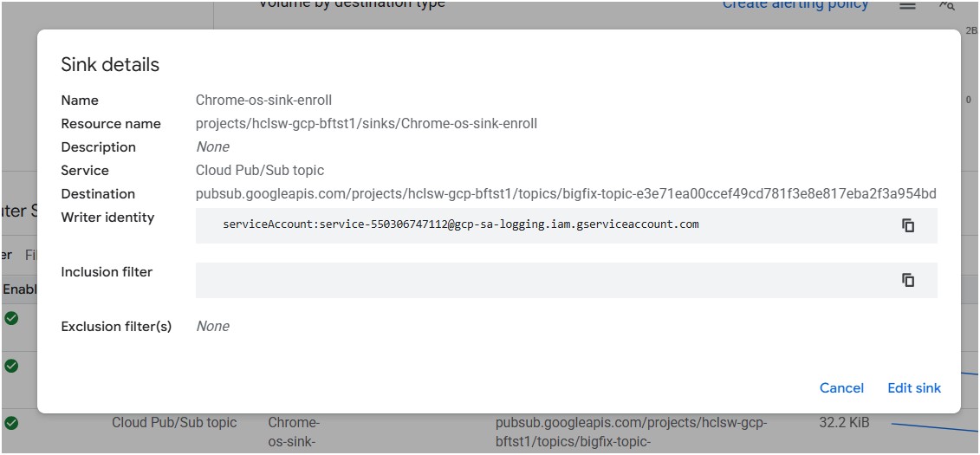Click the Sink details dialog title
Screen dimensions: 980x455
coord(110,65)
